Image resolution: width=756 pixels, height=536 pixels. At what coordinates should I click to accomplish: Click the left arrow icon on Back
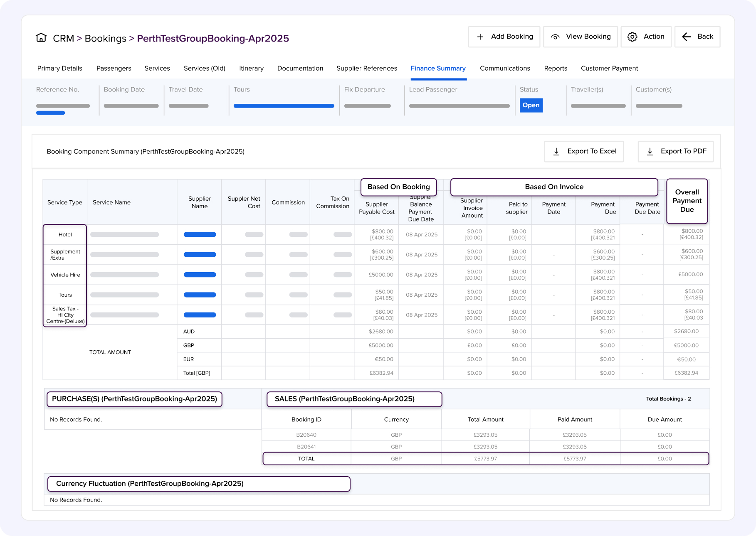click(x=687, y=37)
